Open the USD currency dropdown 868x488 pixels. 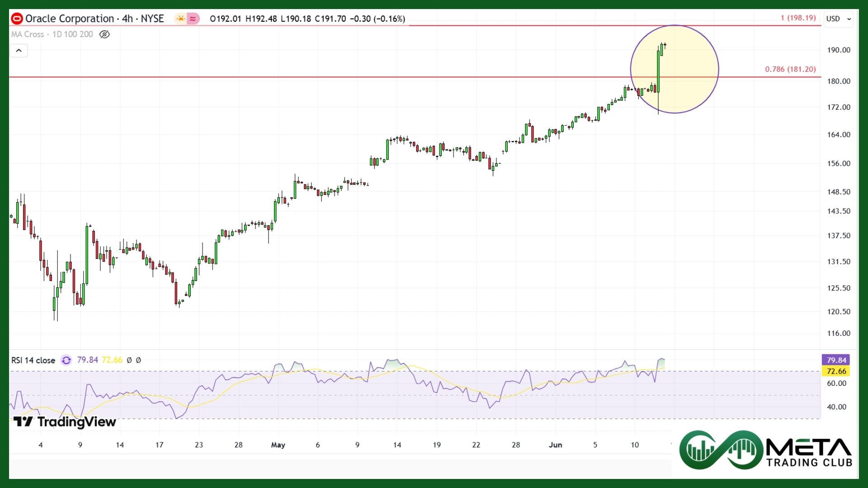tap(839, 19)
